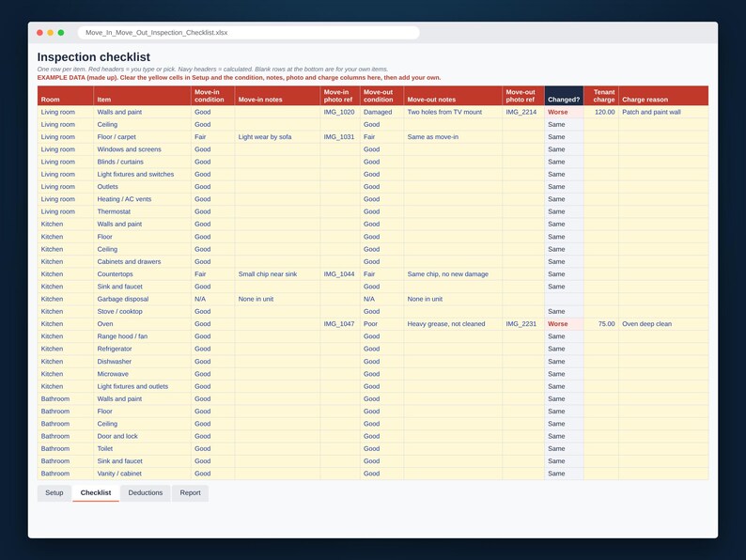The height and width of the screenshot is (560, 746).
Task: Click the Changed? column header
Action: (564, 96)
